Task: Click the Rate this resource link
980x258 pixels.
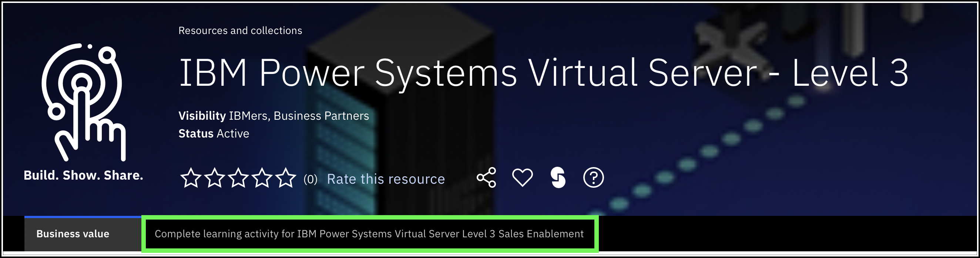Action: tap(386, 179)
